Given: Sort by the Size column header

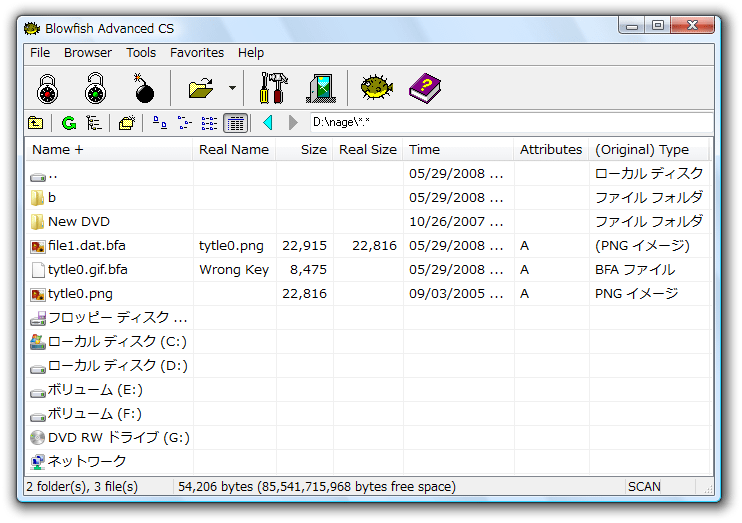Looking at the screenshot, I should [304, 150].
